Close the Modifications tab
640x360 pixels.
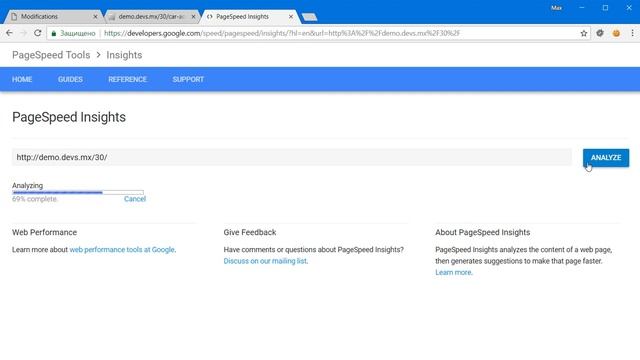pyautogui.click(x=95, y=17)
